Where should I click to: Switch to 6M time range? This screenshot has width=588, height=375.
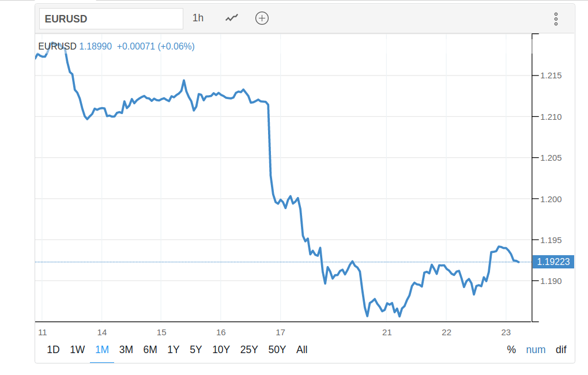pyautogui.click(x=150, y=350)
